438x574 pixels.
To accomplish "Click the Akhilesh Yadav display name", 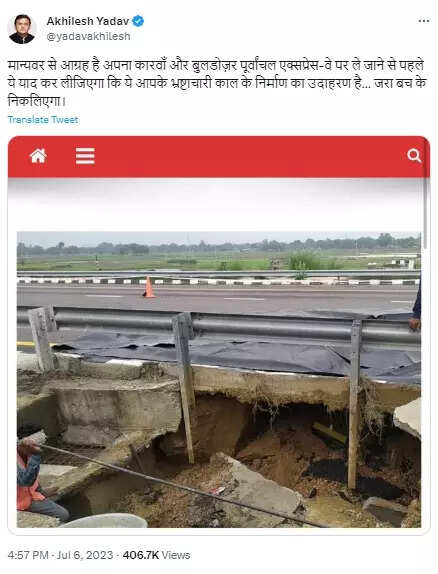I will pos(88,21).
